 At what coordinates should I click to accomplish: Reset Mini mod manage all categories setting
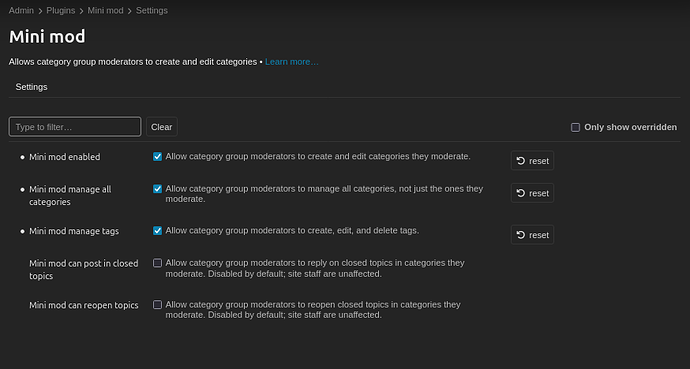click(x=532, y=193)
